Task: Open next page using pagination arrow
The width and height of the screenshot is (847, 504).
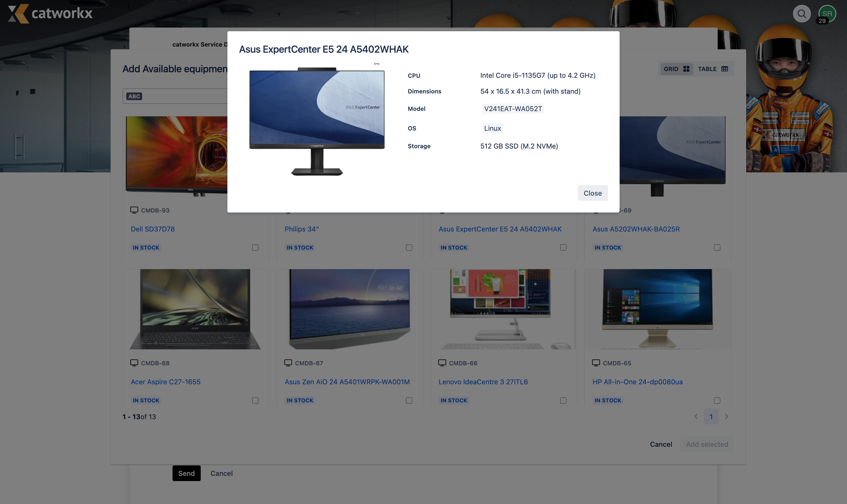Action: click(726, 416)
